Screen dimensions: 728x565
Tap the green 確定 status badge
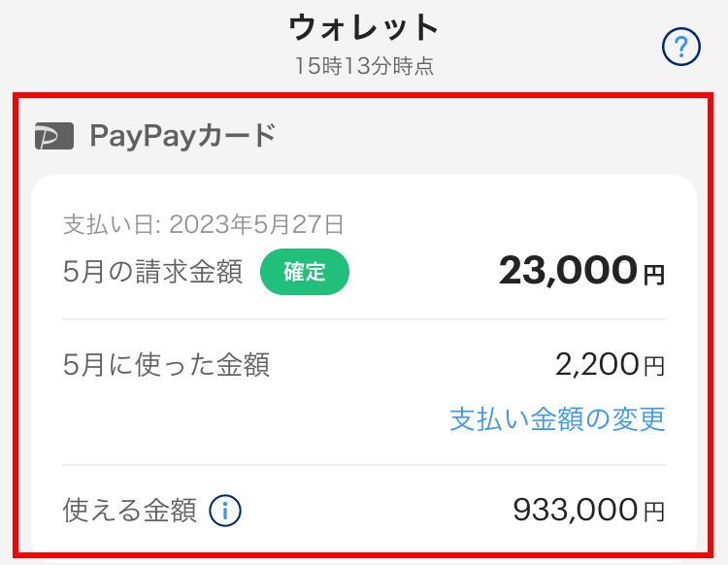tap(305, 272)
